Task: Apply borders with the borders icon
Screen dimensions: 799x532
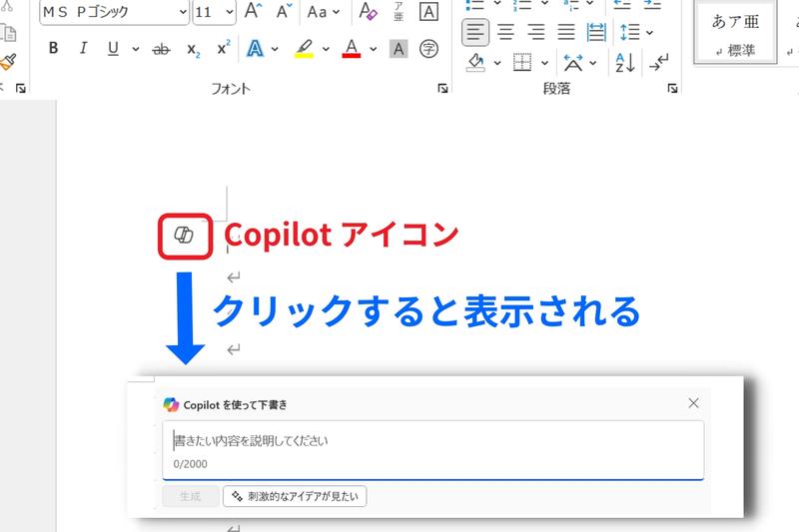Action: [522, 63]
